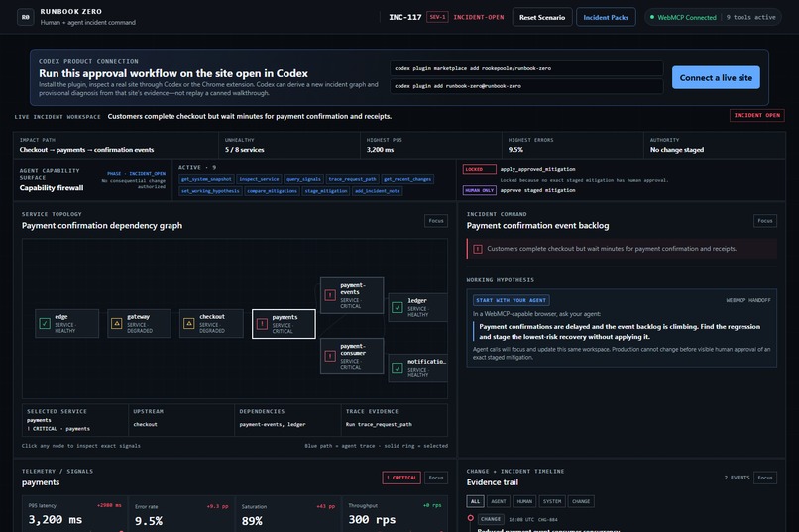Click Focus on the Evidence trail panel
Viewport: 799px width, 532px height.
click(765, 478)
